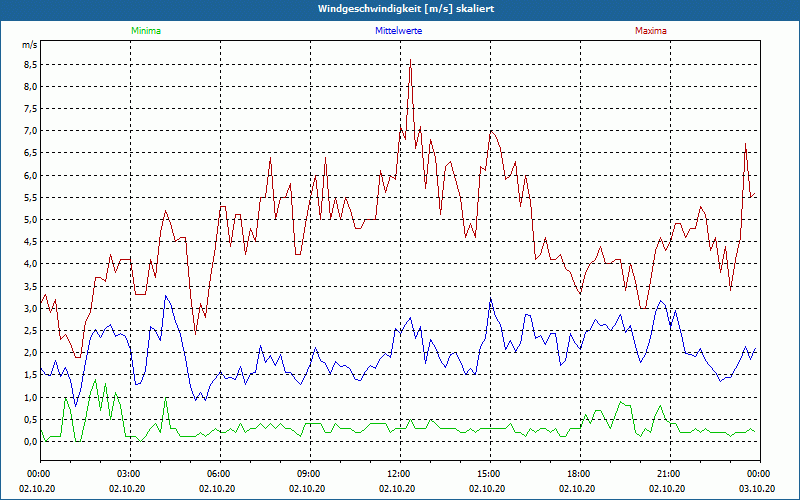Click the 09:00 time axis label
The image size is (800, 500).
[310, 474]
